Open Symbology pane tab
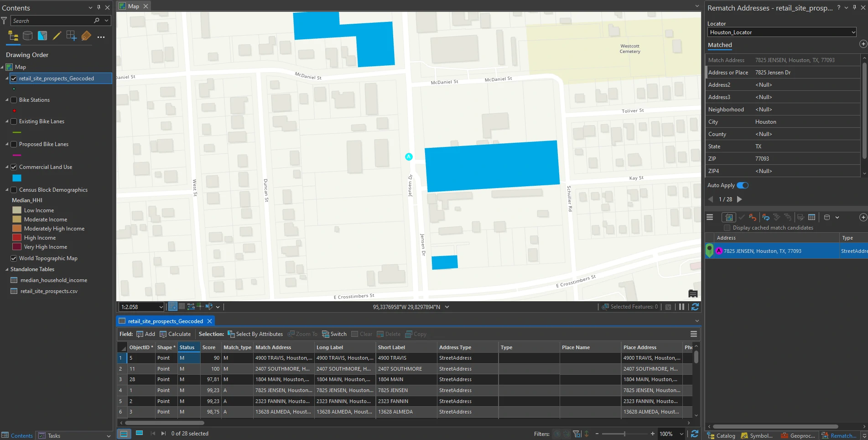Viewport: 868px width, 440px height. (757, 436)
